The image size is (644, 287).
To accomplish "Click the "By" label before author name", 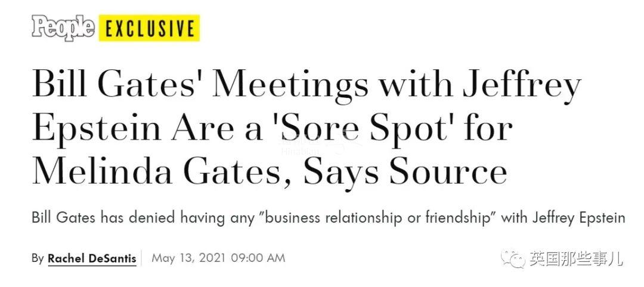I will pos(38,258).
